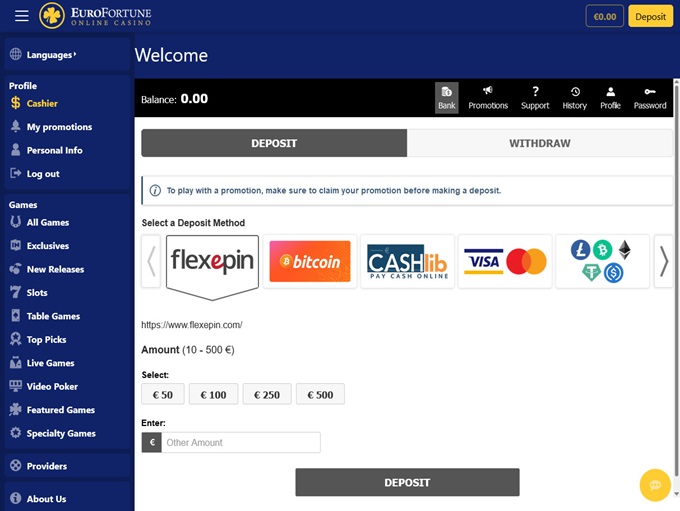Select altcoins crypto deposit method
Screen dimensions: 680x511
[602, 261]
